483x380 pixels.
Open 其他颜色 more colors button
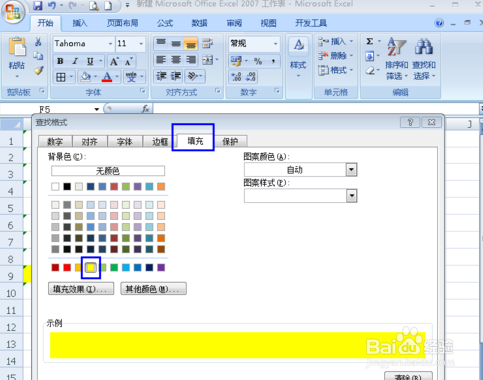click(153, 289)
